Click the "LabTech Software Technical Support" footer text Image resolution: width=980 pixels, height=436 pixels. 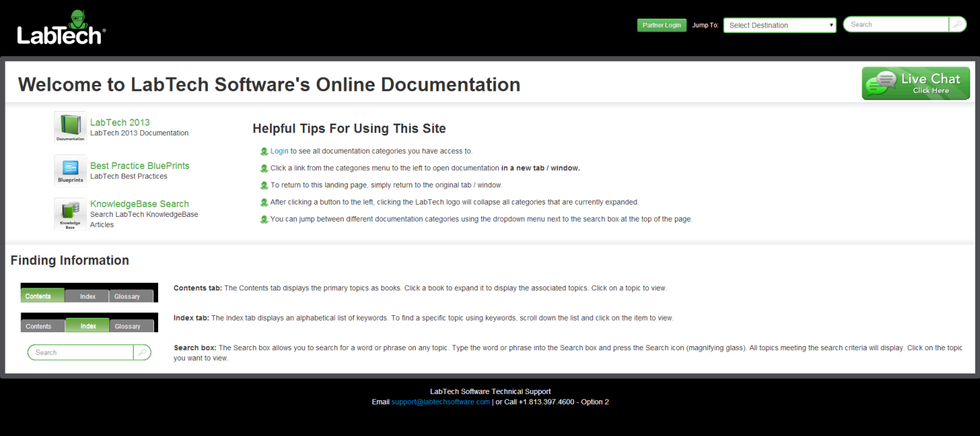490,391
